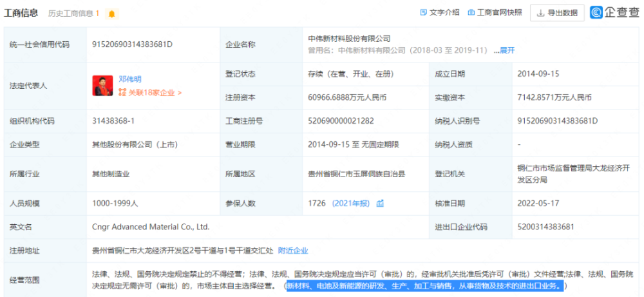Click registration number 520690000021282
The width and height of the screenshot is (644, 297).
click(x=341, y=120)
